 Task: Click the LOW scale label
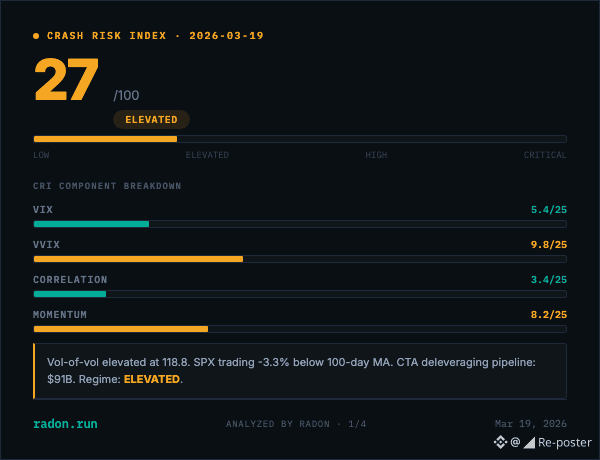coord(41,155)
